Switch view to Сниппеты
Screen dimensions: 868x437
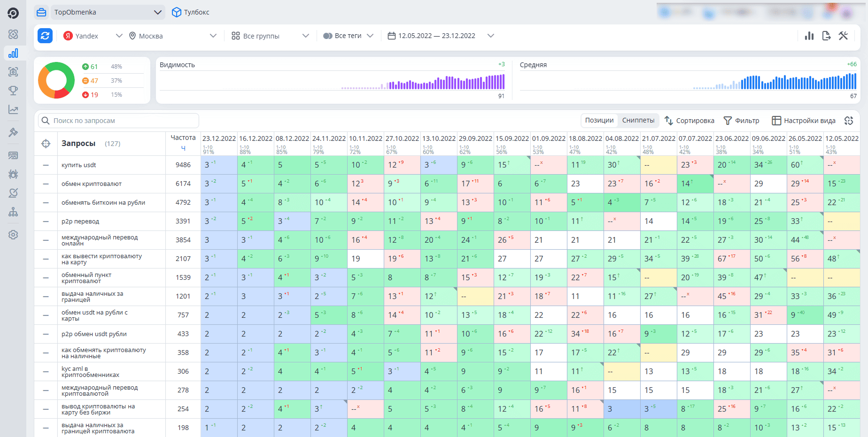tap(638, 121)
